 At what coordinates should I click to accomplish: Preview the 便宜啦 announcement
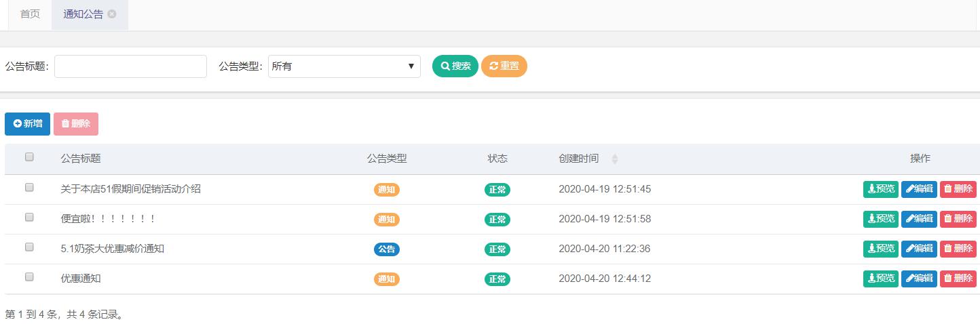(x=881, y=219)
